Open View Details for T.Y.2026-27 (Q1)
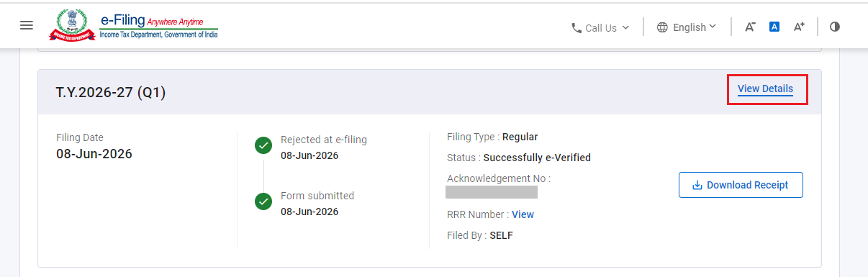Image resolution: width=868 pixels, height=277 pixels. tap(765, 88)
